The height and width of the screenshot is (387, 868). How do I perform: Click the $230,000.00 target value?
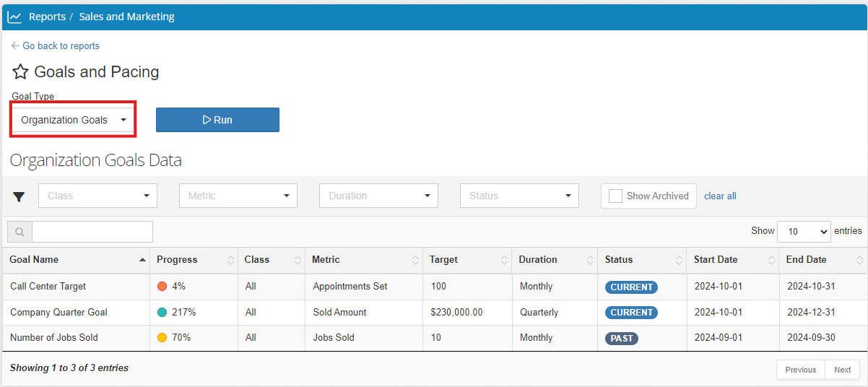(x=456, y=313)
